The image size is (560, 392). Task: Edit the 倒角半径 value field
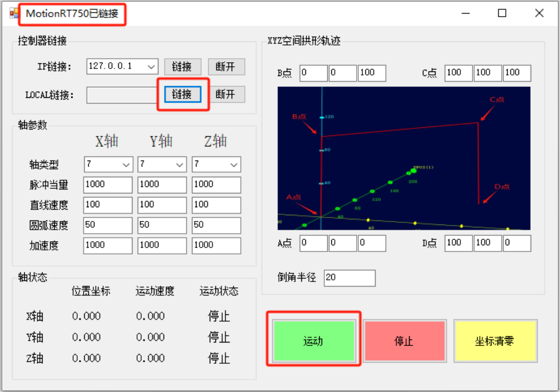[x=350, y=278]
